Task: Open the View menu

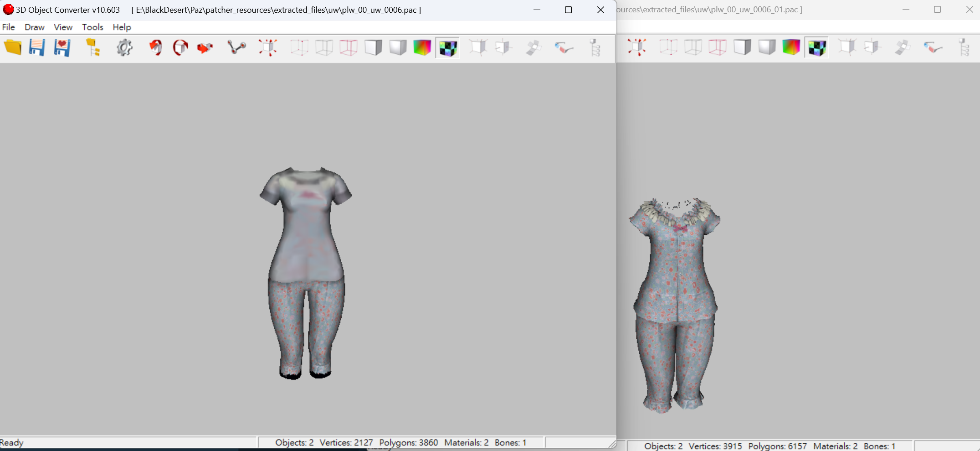Action: point(63,27)
